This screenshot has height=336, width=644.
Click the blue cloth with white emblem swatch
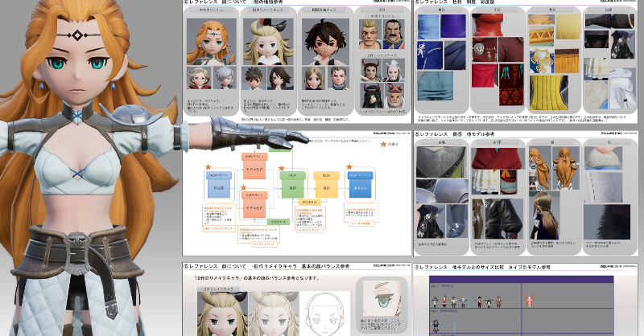(430, 55)
